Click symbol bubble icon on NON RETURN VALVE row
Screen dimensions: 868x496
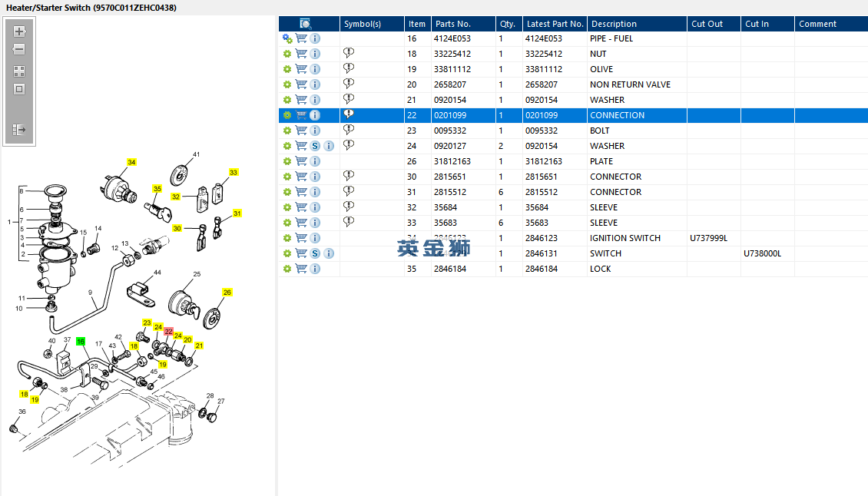click(349, 84)
